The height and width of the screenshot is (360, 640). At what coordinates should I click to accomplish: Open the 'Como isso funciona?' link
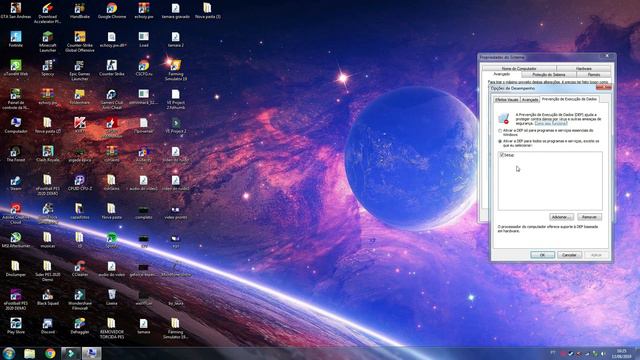(551, 123)
